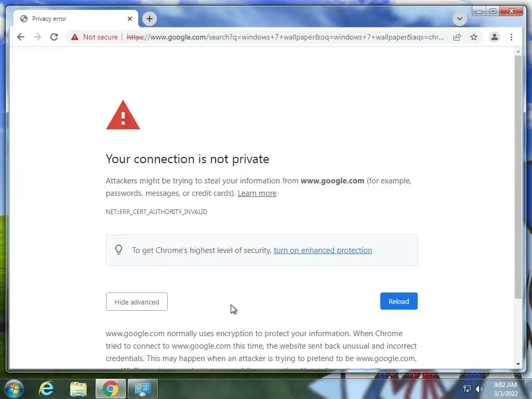Click the Not secure warning indicator
532x399 pixels.
(95, 37)
